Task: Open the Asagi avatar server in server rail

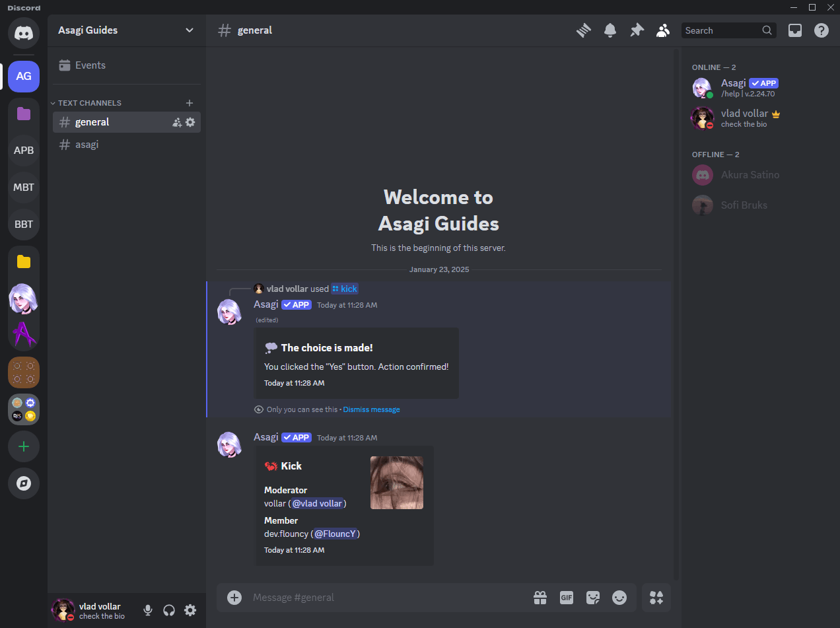Action: (24, 299)
